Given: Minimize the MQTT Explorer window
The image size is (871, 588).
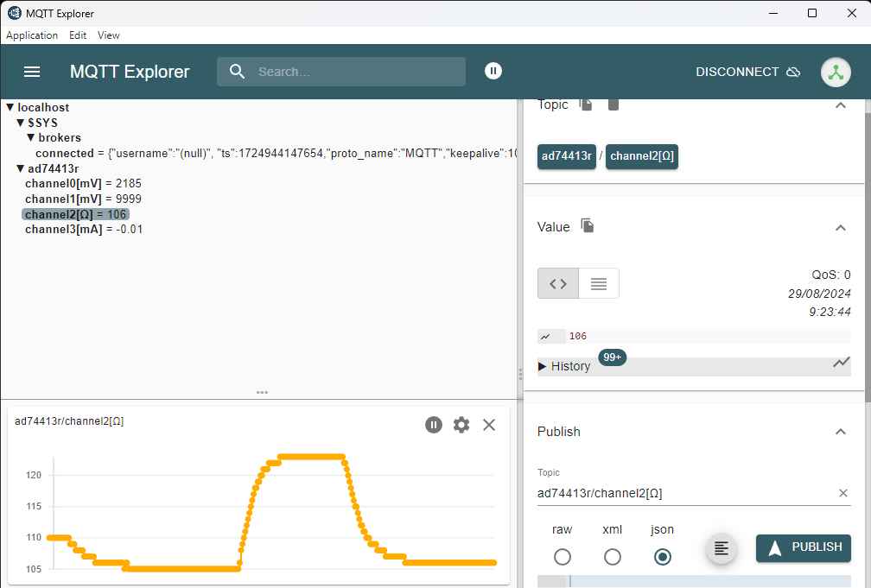Looking at the screenshot, I should click(772, 13).
